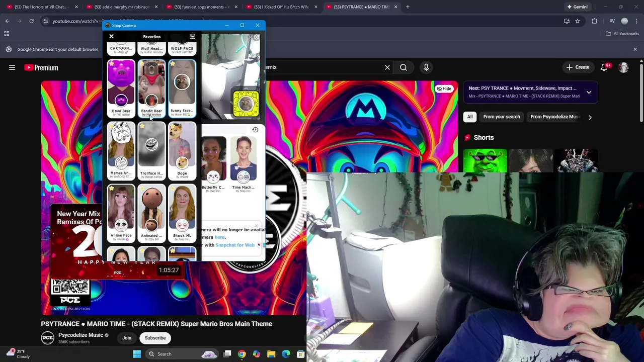
Task: Run the YouTube search magnifier button
Action: pyautogui.click(x=404, y=67)
